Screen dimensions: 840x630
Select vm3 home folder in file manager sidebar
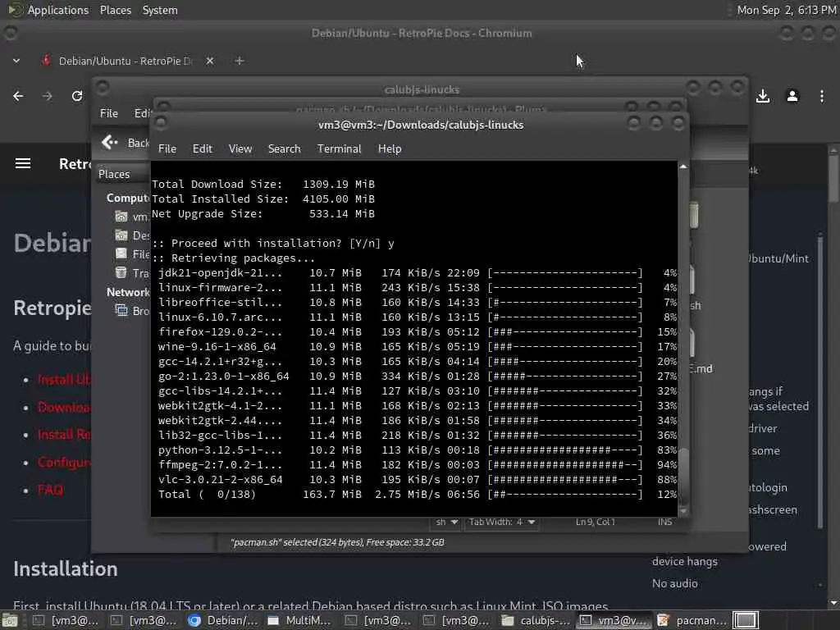(132, 217)
